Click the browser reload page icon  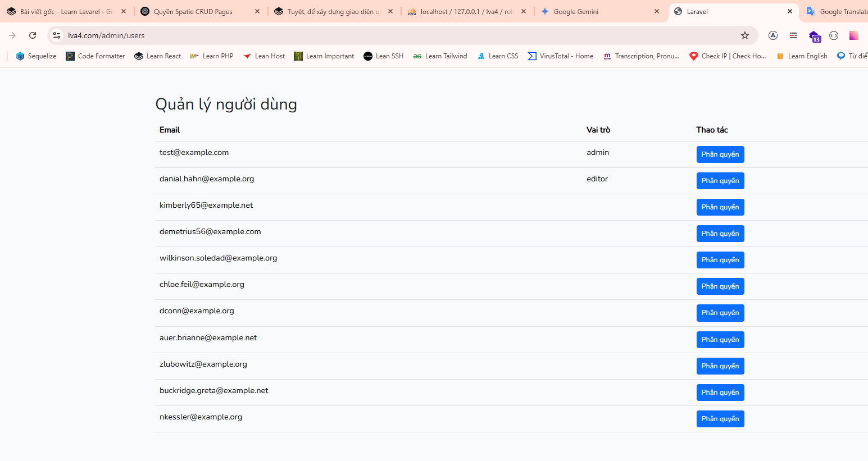(33, 35)
